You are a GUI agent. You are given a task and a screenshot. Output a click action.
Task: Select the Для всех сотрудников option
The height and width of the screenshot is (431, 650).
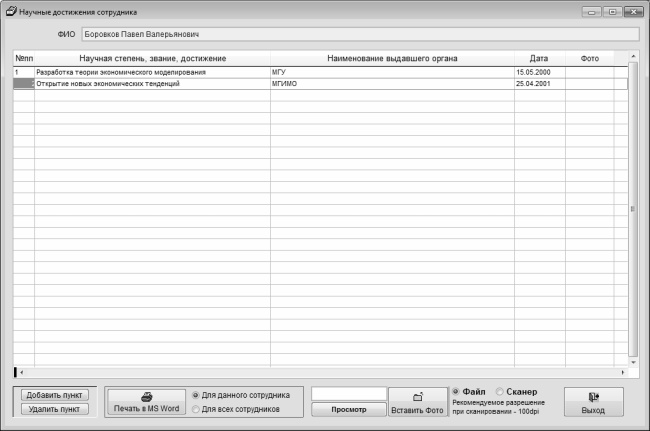[x=195, y=409]
